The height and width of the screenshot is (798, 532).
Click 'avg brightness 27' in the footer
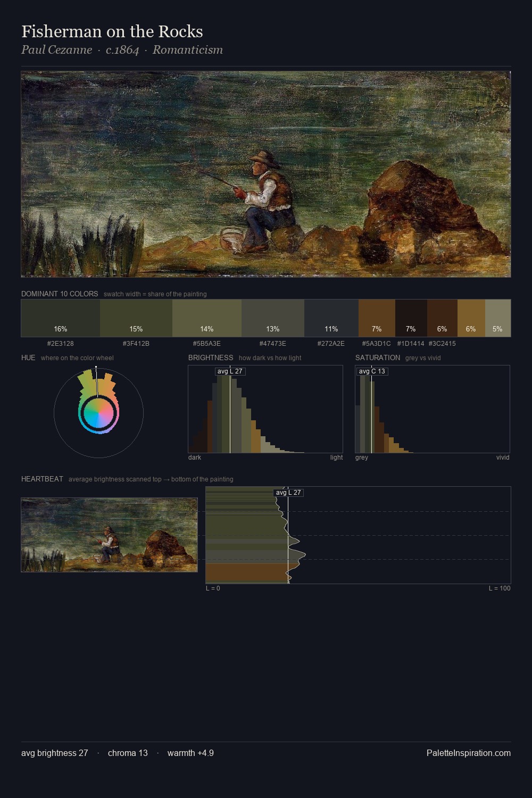tap(55, 753)
